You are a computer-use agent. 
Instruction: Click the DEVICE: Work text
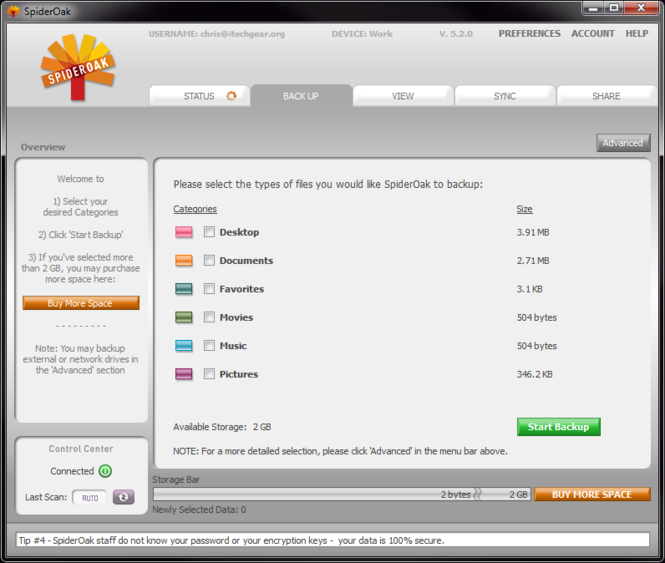click(362, 34)
